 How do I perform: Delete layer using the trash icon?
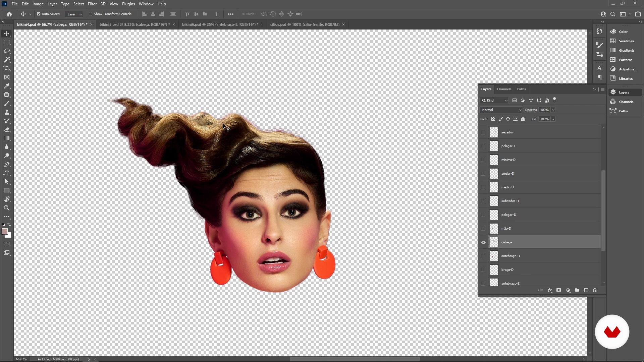click(x=595, y=290)
